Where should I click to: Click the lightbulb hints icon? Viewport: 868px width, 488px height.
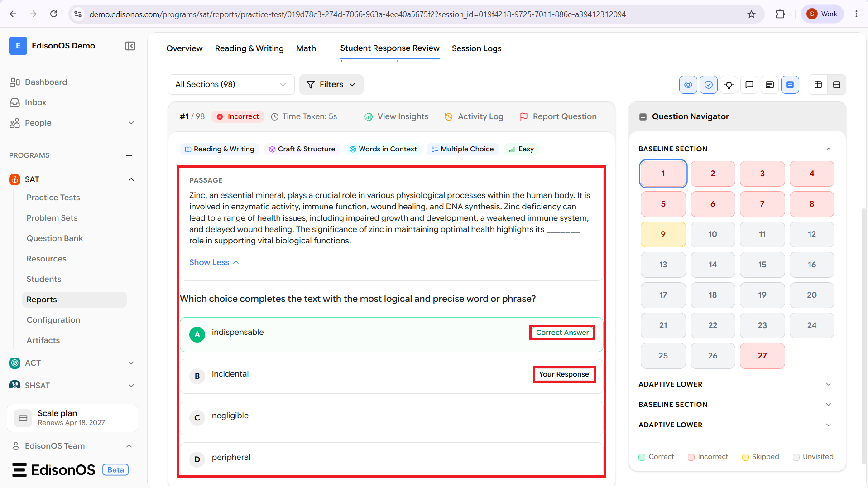click(729, 85)
